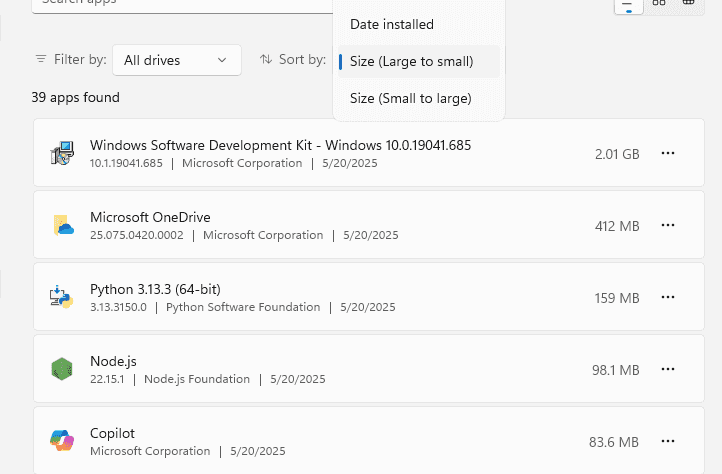Screen dimensions: 722x474
Task: Switch to list view layout
Action: click(628, 4)
